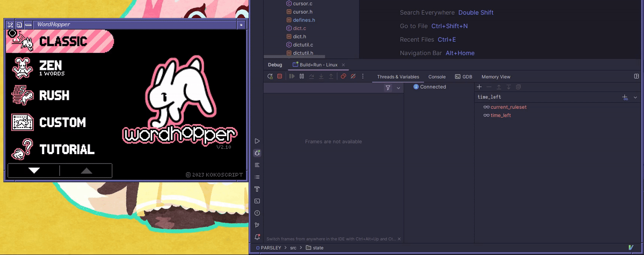This screenshot has width=644, height=255.
Task: Toggle Mute Breakpoints in debug toolbar
Action: [x=353, y=76]
